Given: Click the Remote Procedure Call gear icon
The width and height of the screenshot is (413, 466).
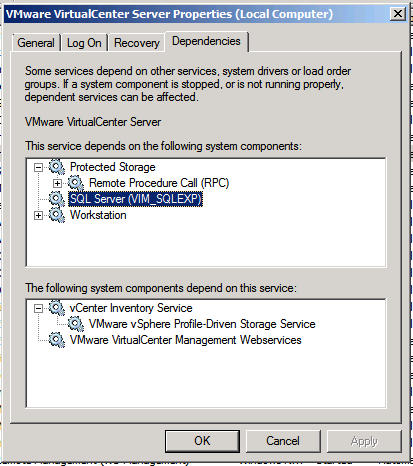Looking at the screenshot, I should click(76, 183).
